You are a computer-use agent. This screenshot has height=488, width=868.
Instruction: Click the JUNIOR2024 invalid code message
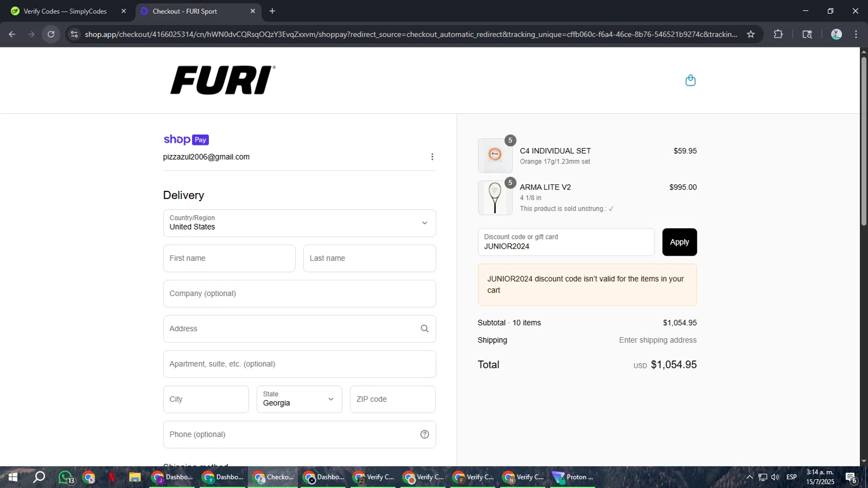[x=587, y=284]
